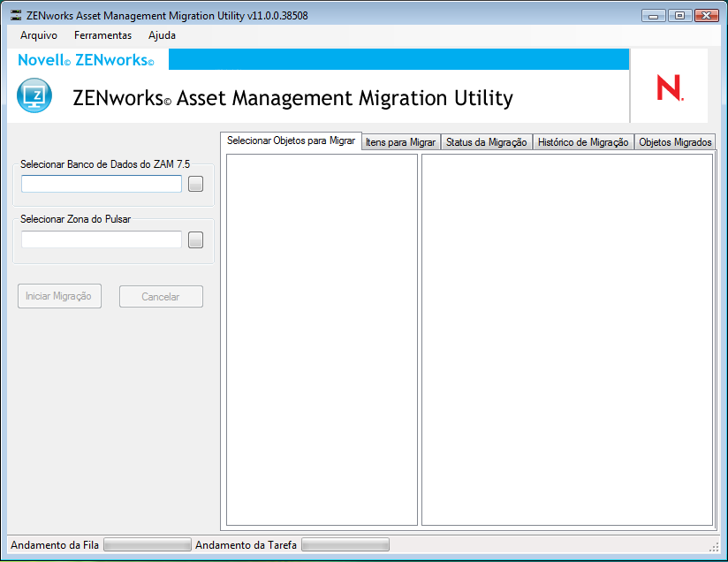Click the Cancelar button
This screenshot has width=728, height=562.
point(161,296)
